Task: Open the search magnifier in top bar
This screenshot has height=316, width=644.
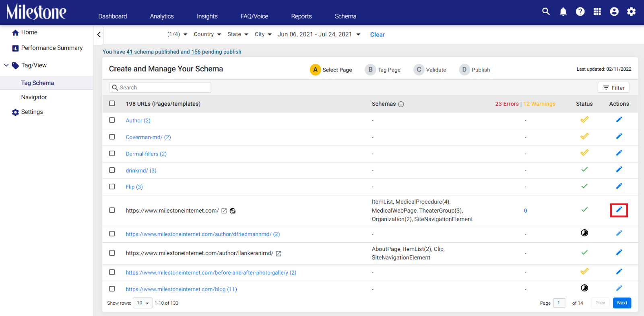Action: click(x=546, y=11)
